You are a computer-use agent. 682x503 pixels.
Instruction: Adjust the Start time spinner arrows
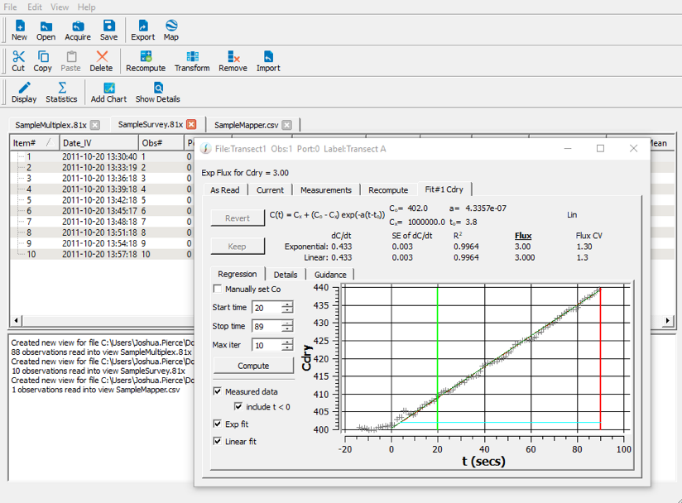tap(287, 308)
